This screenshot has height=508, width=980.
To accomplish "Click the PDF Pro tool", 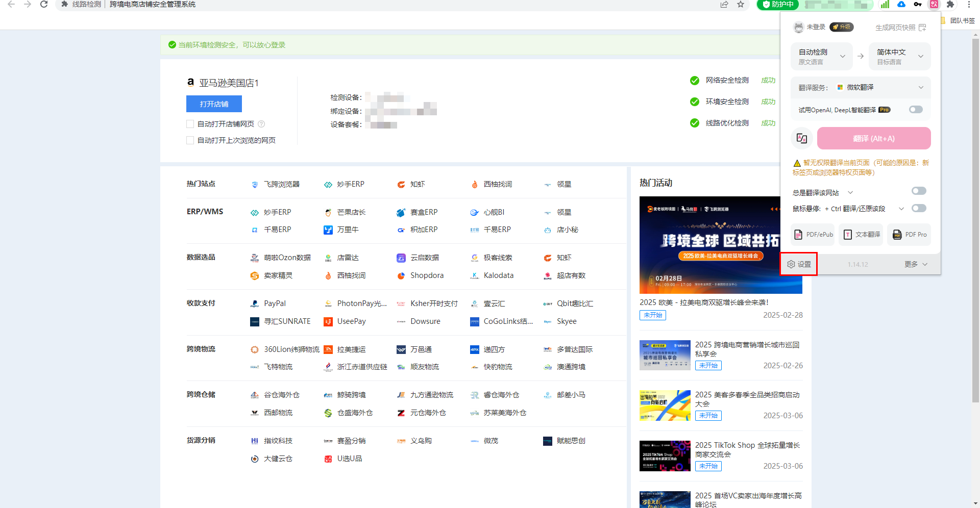I will tap(909, 235).
